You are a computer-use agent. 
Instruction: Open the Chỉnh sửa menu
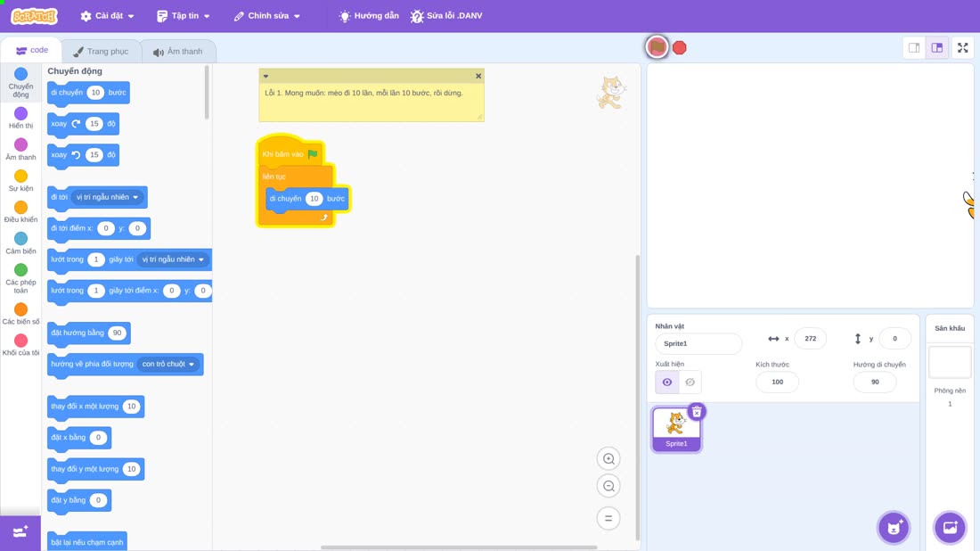(267, 16)
